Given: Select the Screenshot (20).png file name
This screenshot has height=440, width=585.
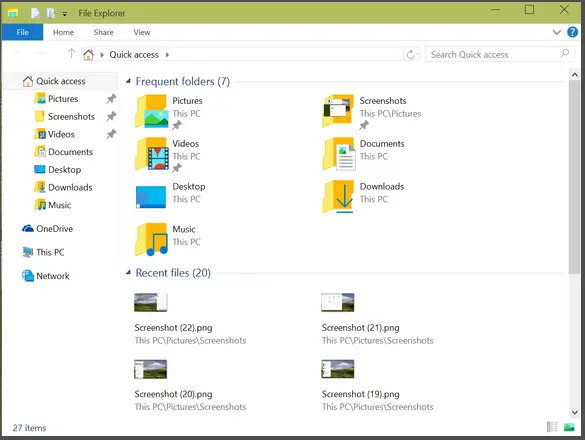Looking at the screenshot, I should pos(173,394).
